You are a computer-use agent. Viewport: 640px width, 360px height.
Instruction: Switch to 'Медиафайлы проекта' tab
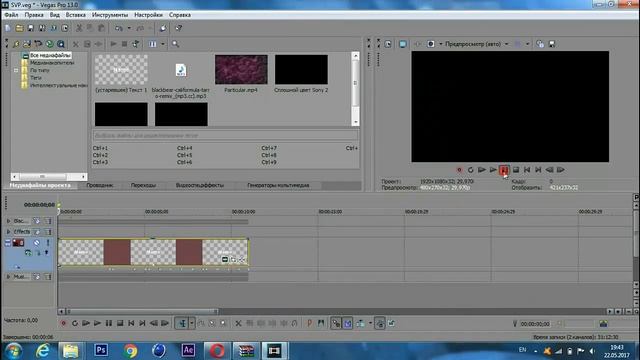[40, 185]
